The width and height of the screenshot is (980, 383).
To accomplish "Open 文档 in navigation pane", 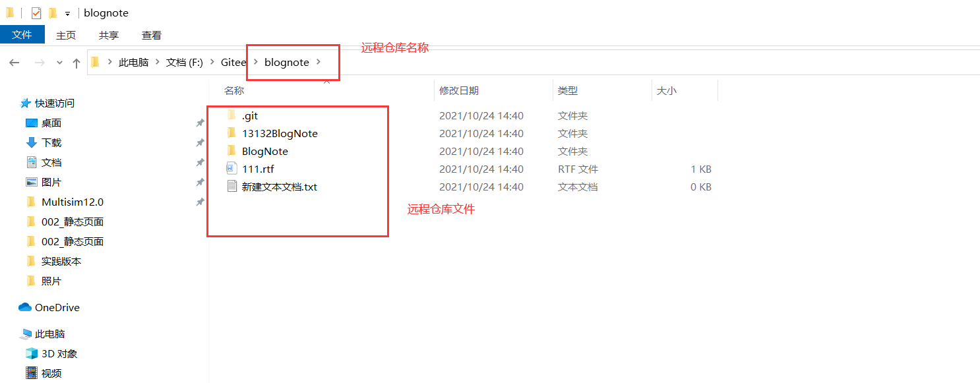I will click(x=51, y=162).
